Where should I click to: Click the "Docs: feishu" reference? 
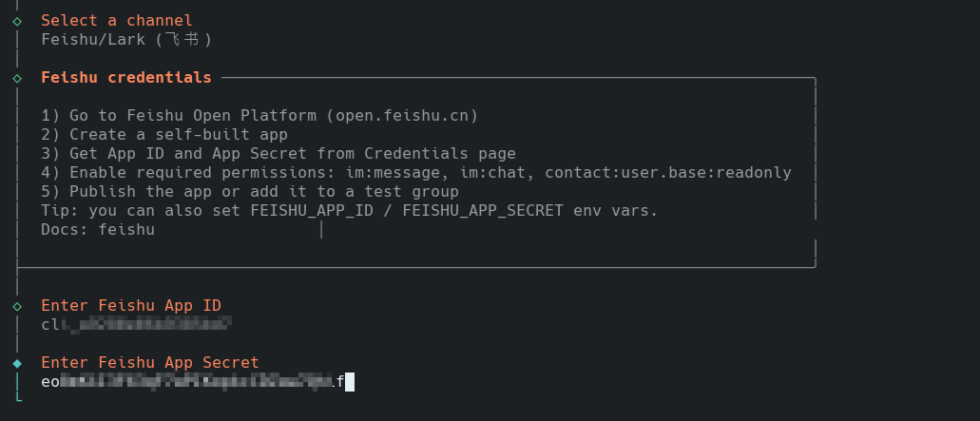pyautogui.click(x=98, y=229)
